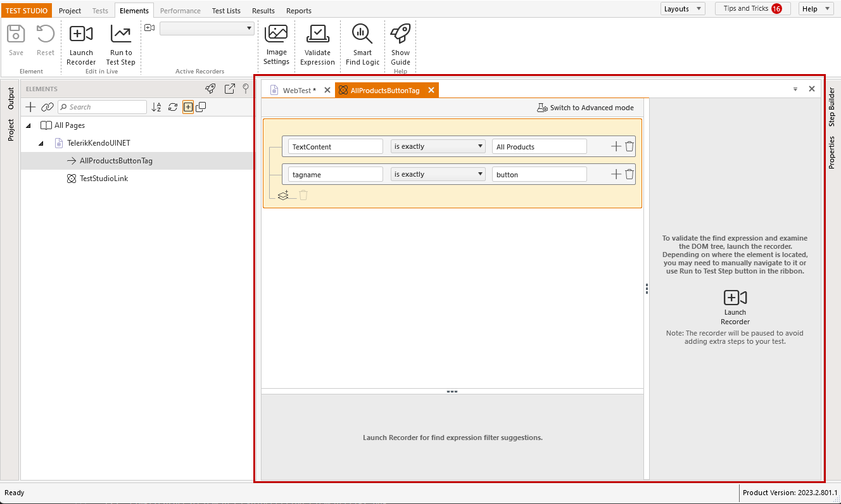
Task: Close the document panel with the X
Action: click(x=812, y=89)
